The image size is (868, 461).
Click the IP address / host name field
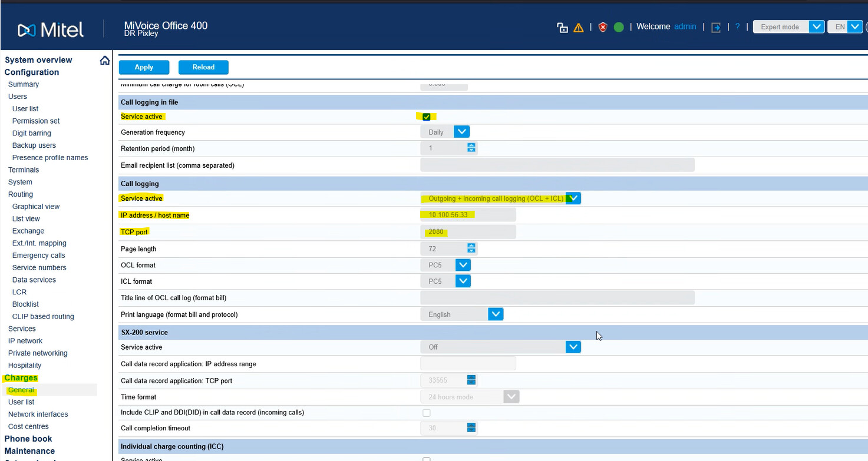pyautogui.click(x=468, y=215)
